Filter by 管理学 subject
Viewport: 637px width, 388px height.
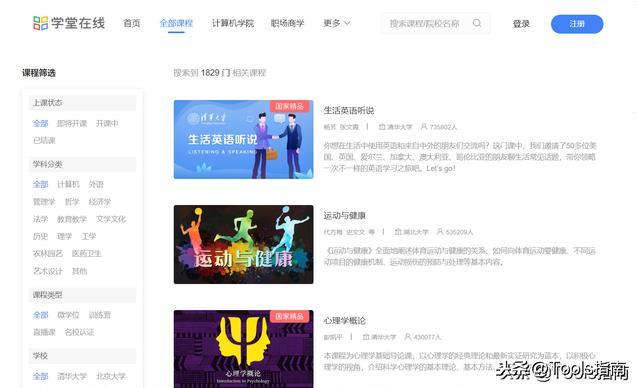point(44,202)
